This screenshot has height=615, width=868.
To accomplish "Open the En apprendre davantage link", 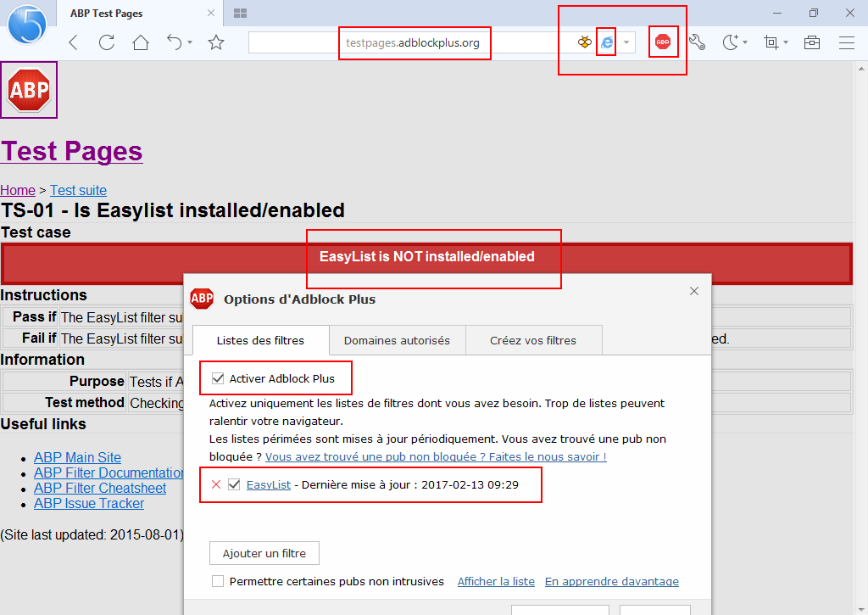I will coord(612,581).
